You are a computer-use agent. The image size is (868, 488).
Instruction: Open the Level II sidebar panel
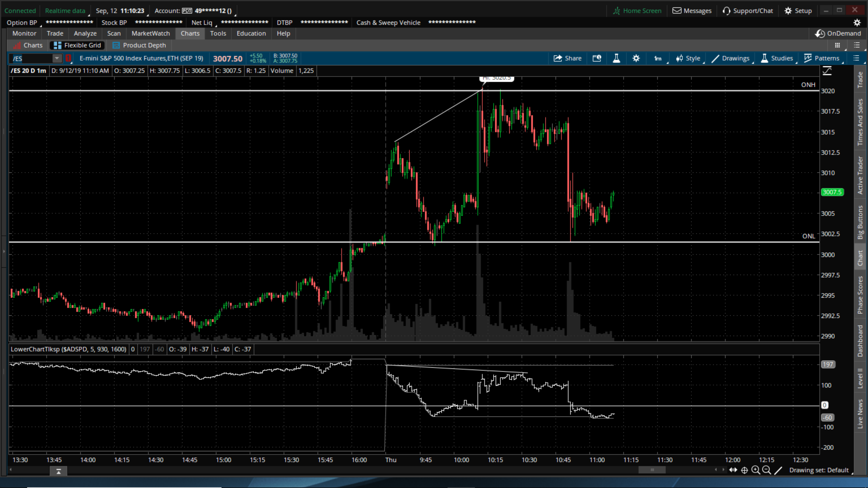tap(861, 378)
